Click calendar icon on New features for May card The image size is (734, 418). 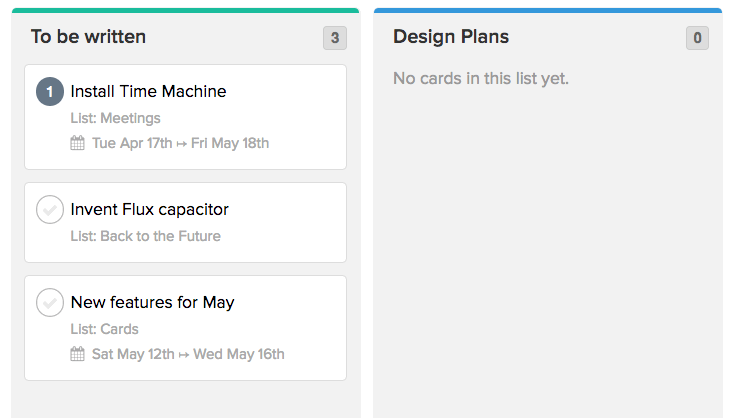coord(78,354)
